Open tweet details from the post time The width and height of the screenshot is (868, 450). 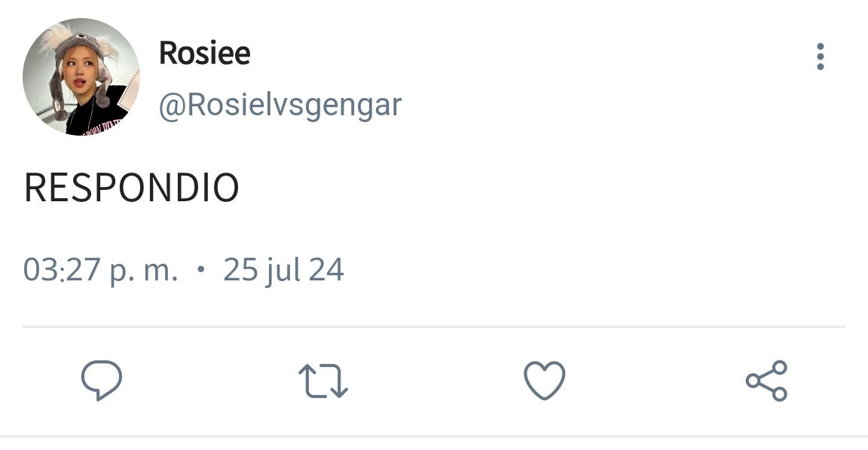[x=101, y=271]
